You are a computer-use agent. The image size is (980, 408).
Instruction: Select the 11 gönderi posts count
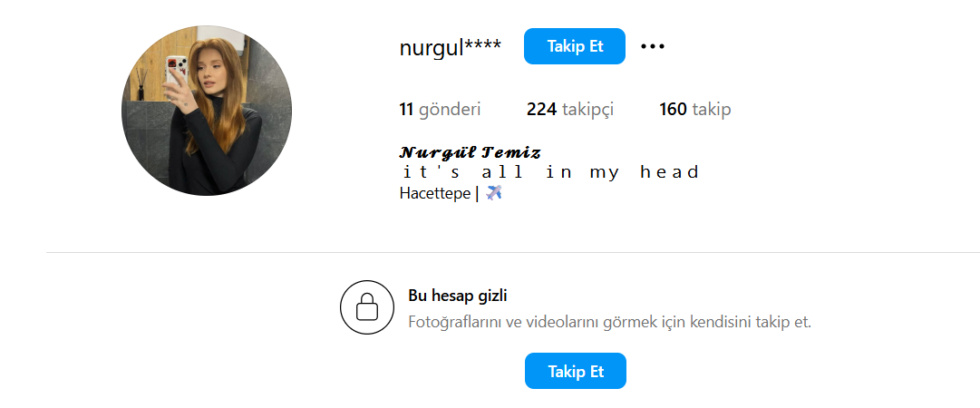pyautogui.click(x=440, y=110)
